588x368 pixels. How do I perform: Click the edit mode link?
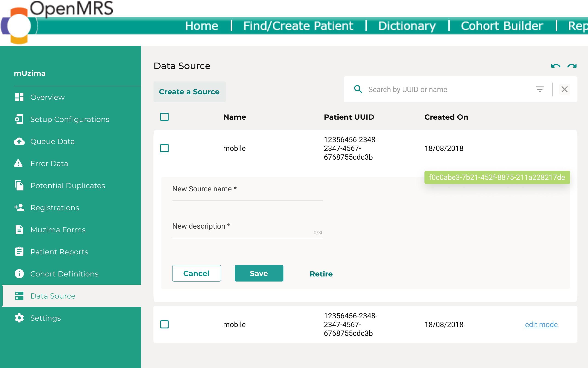[x=541, y=325]
